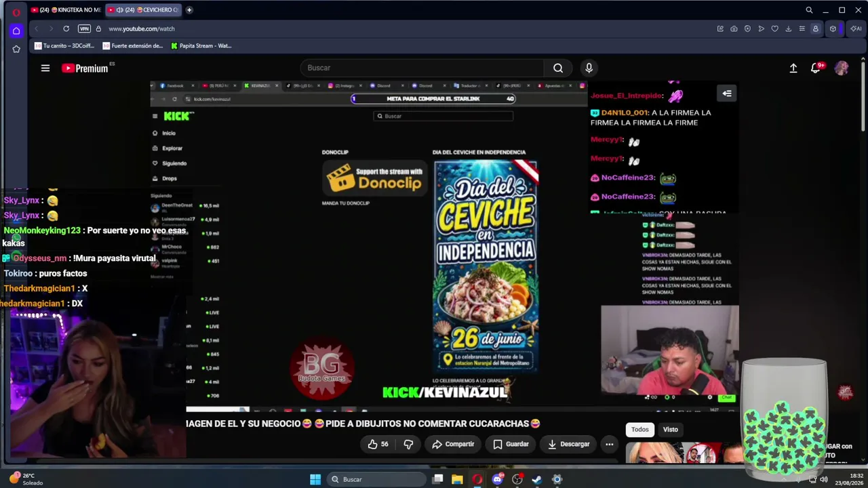
Task: Dislike the video with thumbs-down
Action: coord(408,444)
